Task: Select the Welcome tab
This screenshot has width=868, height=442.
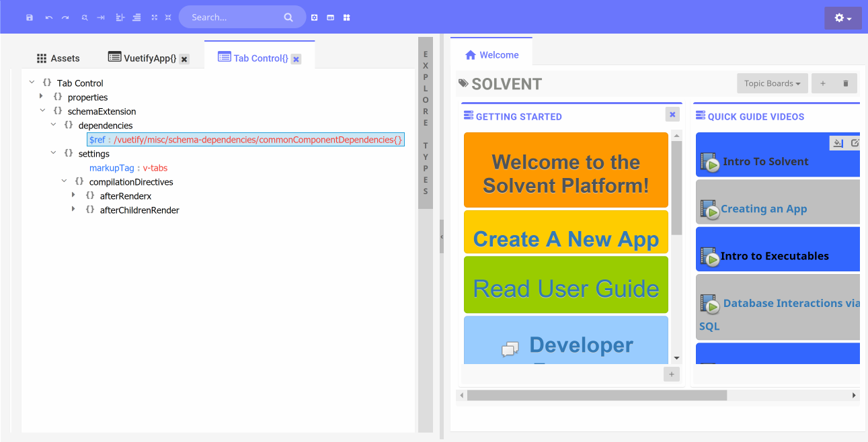Action: pyautogui.click(x=491, y=55)
